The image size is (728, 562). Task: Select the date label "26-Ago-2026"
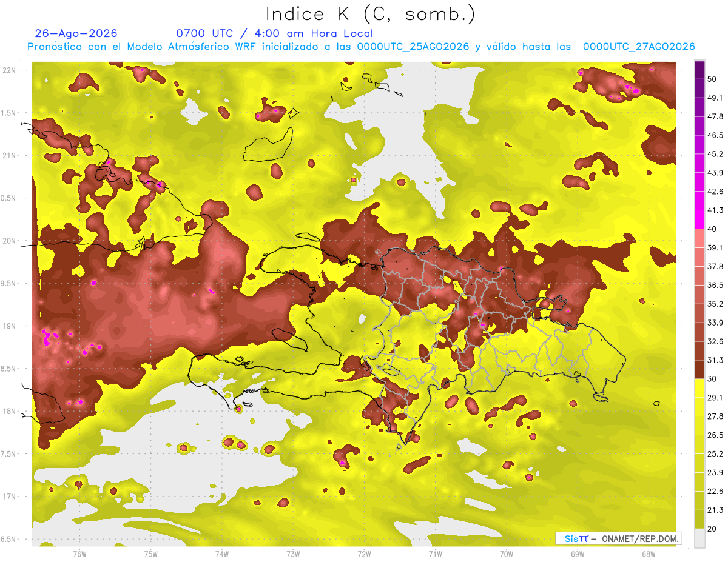click(x=76, y=33)
